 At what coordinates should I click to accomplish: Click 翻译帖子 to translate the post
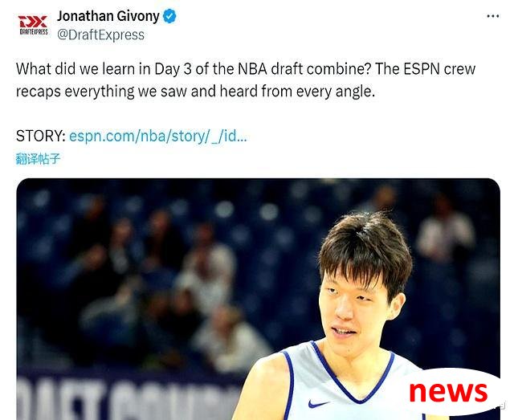click(38, 159)
